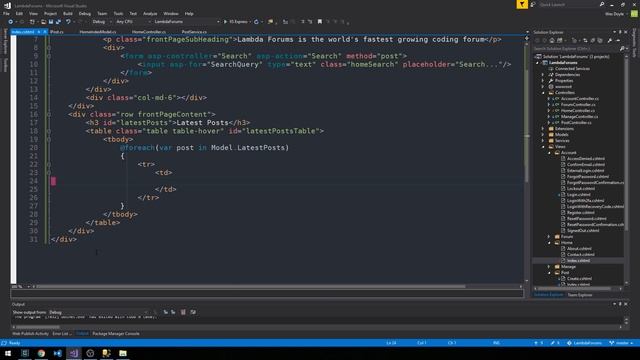This screenshot has height=360, width=640.
Task: Expand the wwwroot node
Action: click(543, 87)
